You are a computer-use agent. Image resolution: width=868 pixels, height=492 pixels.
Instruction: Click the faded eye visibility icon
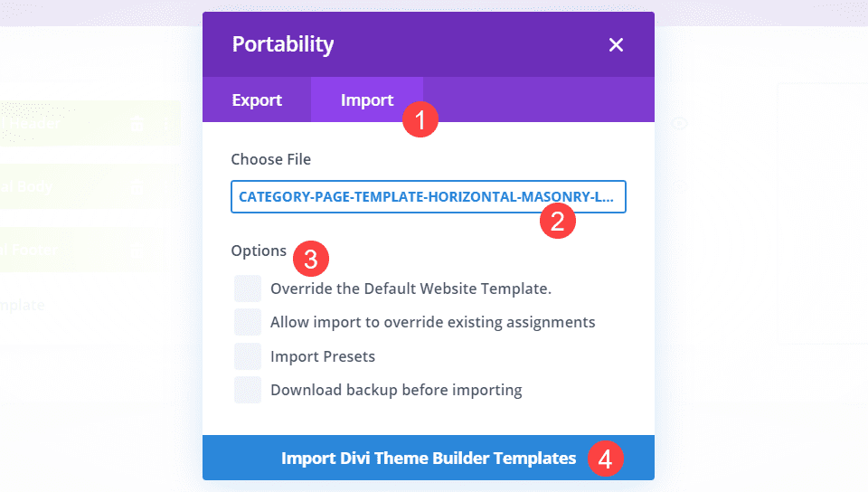pos(678,124)
